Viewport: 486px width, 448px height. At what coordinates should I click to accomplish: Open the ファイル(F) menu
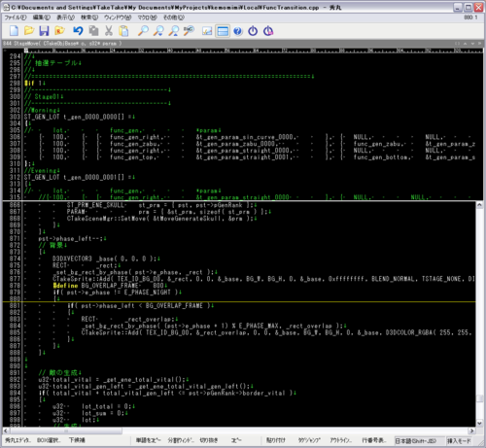pos(16,17)
